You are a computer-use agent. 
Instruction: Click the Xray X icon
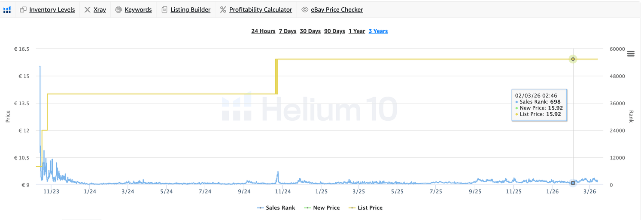(x=87, y=9)
